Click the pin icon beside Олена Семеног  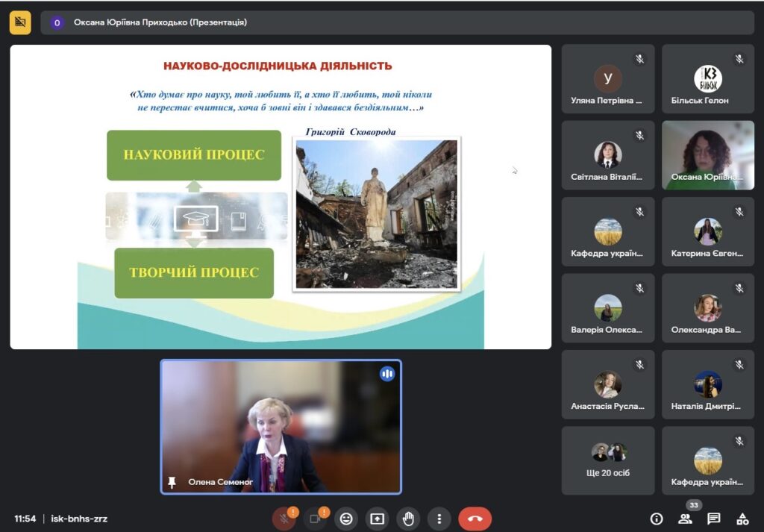click(x=172, y=482)
